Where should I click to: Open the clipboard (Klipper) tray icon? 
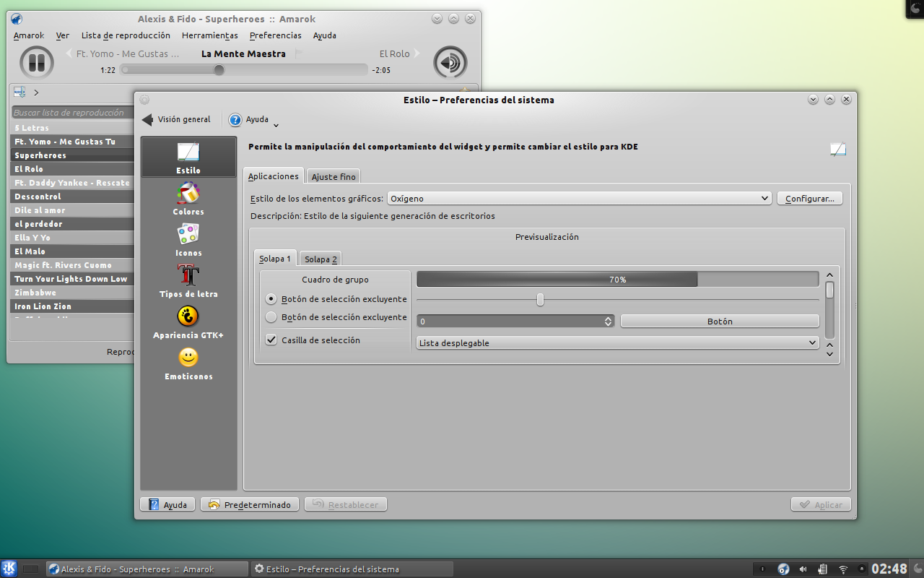(x=823, y=569)
